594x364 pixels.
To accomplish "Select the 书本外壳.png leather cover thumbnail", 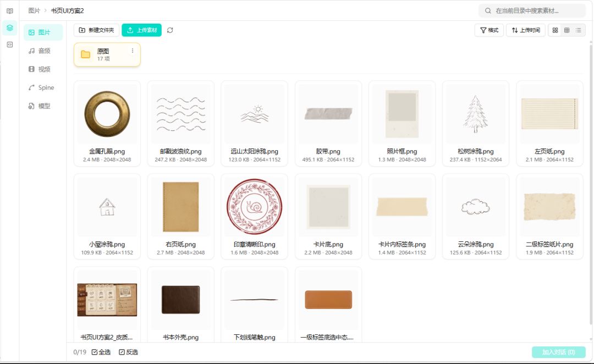I will (181, 300).
